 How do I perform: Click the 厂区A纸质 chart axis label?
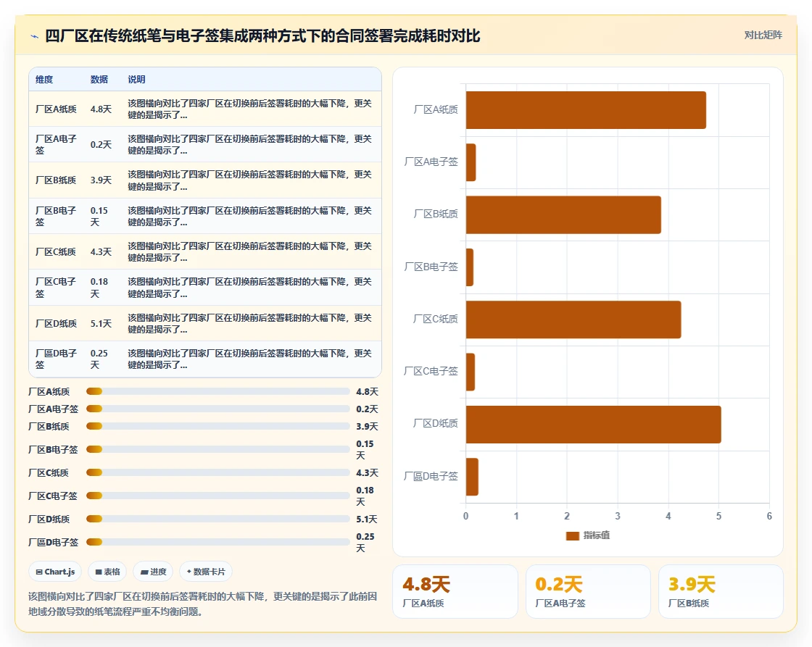(436, 109)
